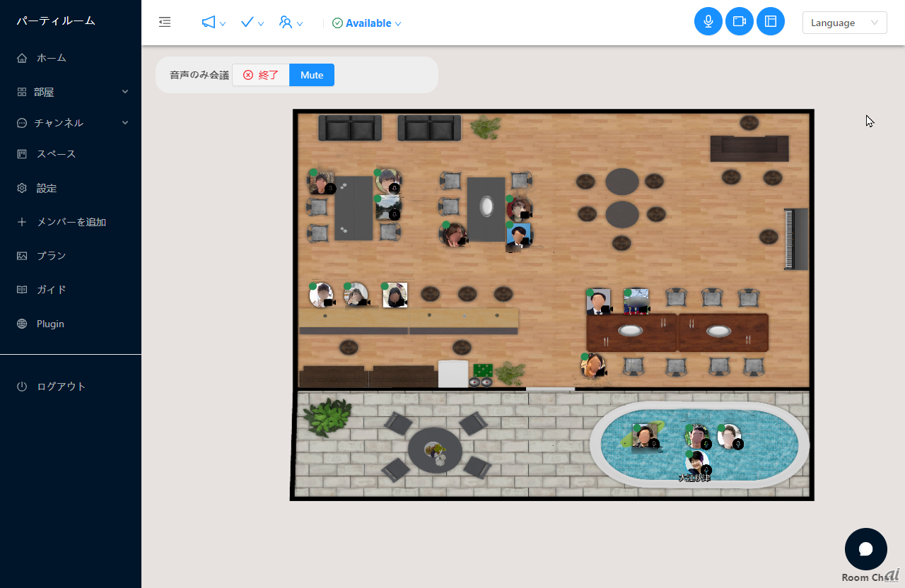Open the user profile icon menu
This screenshot has height=588, width=905.
tap(291, 23)
